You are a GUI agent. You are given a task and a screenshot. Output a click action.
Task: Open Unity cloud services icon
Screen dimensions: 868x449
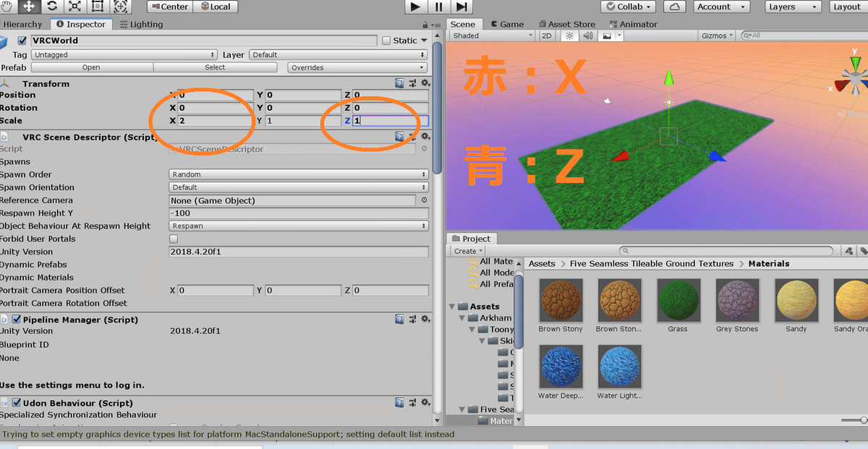[674, 7]
